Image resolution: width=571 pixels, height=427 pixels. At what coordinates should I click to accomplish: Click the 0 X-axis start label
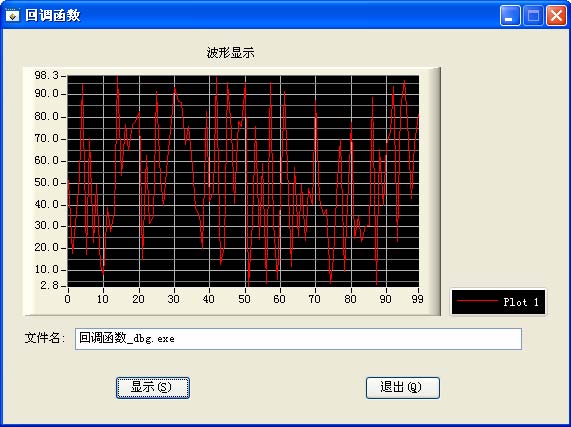coord(67,299)
